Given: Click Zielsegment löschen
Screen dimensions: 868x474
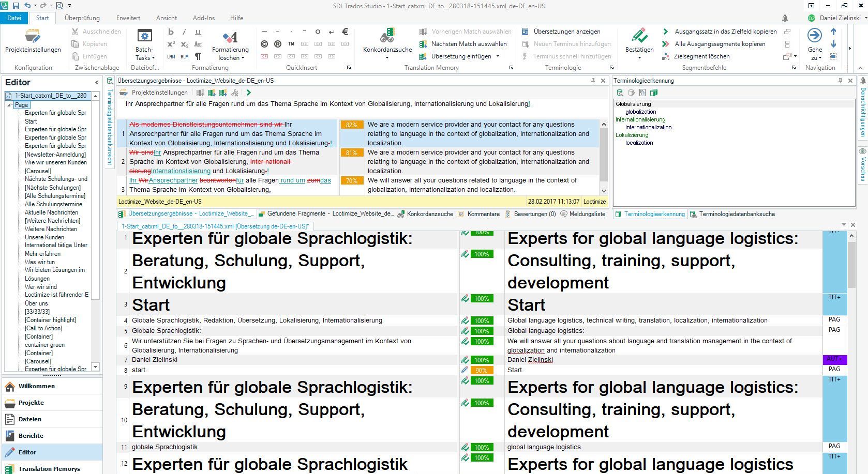Looking at the screenshot, I should (x=696, y=56).
